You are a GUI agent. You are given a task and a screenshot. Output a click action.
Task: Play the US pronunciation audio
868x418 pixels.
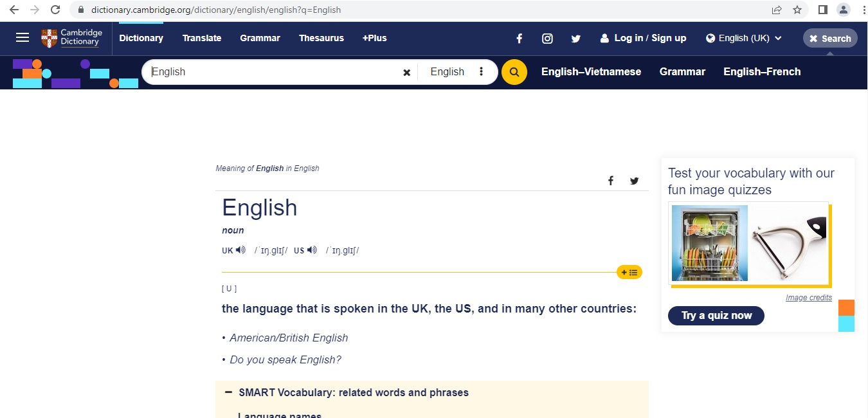click(x=312, y=250)
